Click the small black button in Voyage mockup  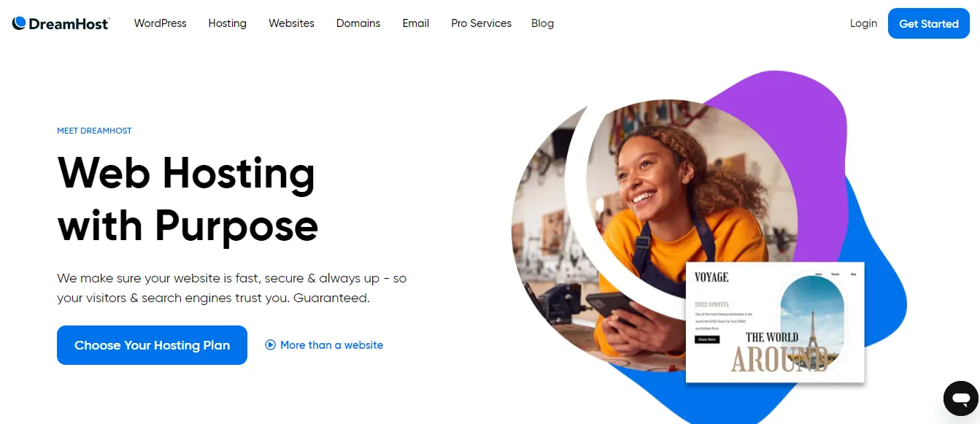pos(707,339)
